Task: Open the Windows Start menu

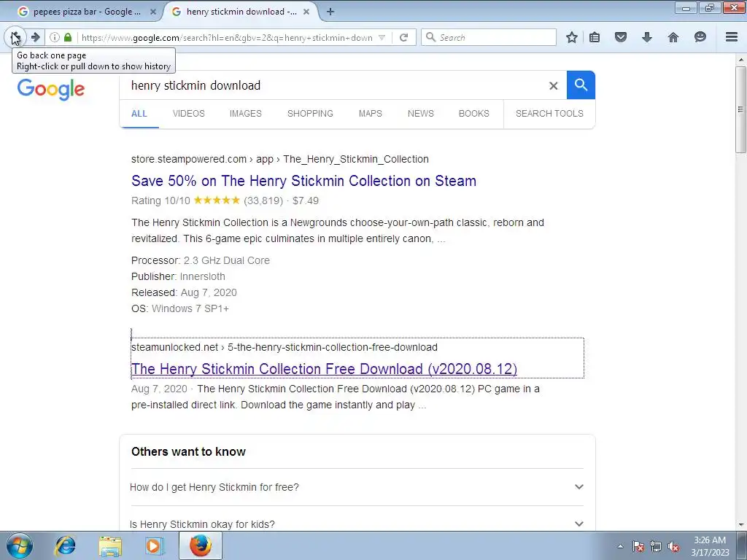Action: click(x=19, y=545)
